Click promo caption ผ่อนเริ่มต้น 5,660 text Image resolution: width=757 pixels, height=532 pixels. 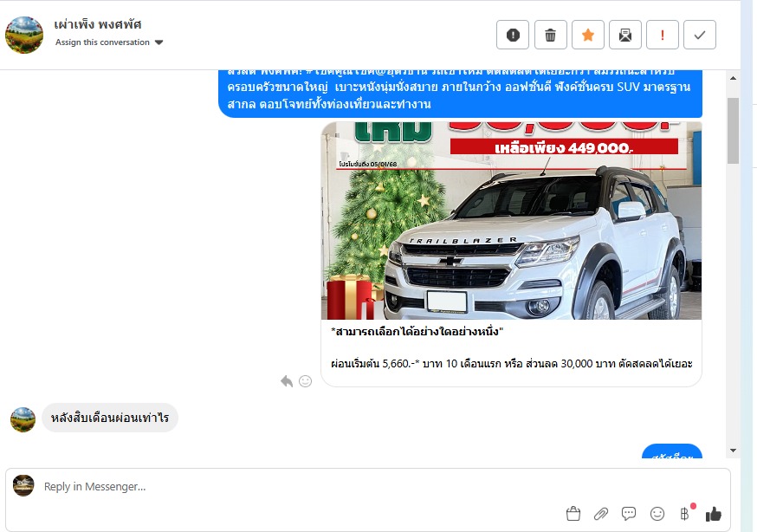coord(511,364)
